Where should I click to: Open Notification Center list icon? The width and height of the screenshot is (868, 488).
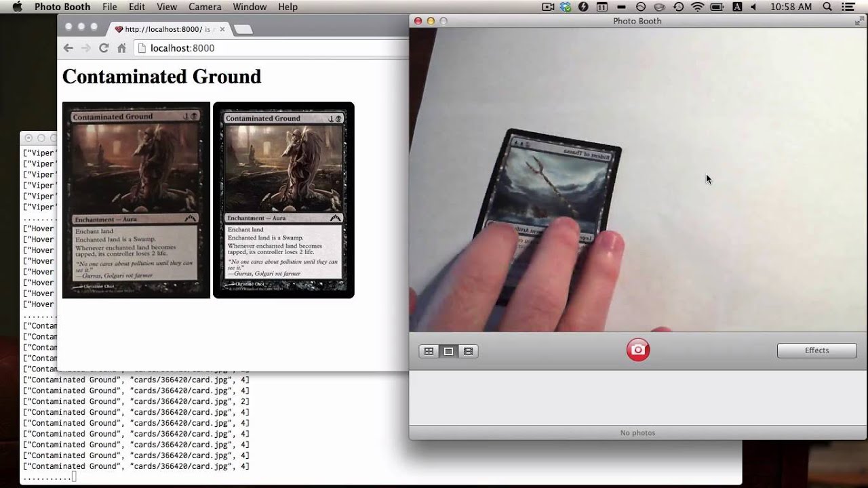tap(848, 7)
